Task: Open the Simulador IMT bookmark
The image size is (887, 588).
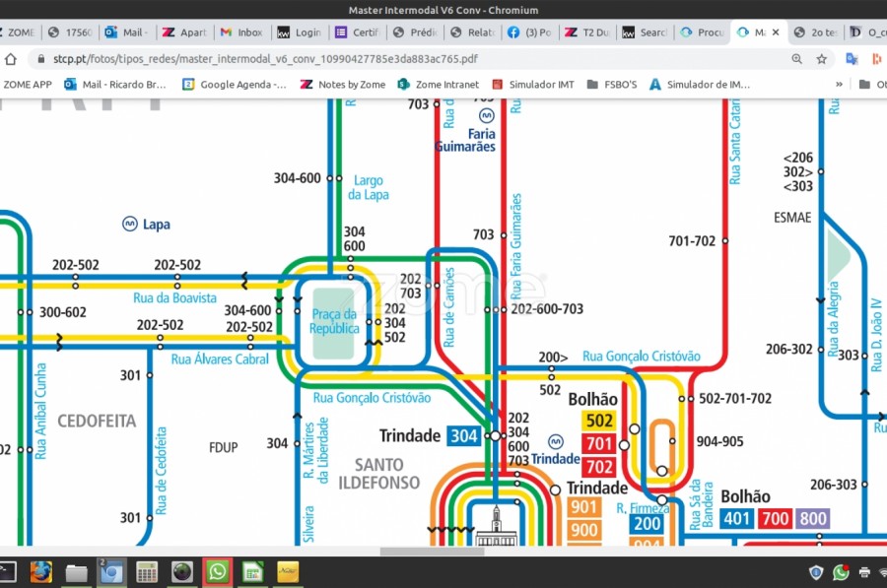Action: coord(532,85)
